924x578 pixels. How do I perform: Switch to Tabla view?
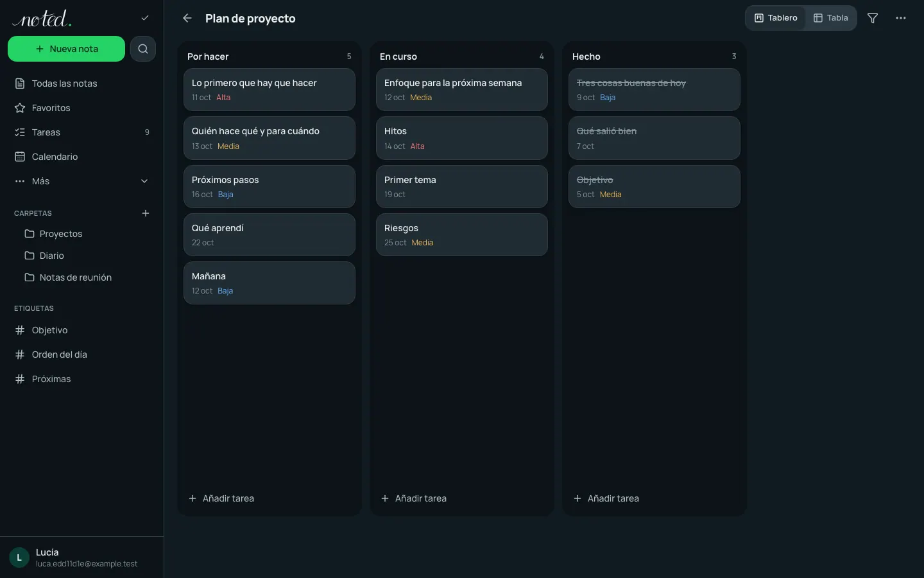pos(831,18)
